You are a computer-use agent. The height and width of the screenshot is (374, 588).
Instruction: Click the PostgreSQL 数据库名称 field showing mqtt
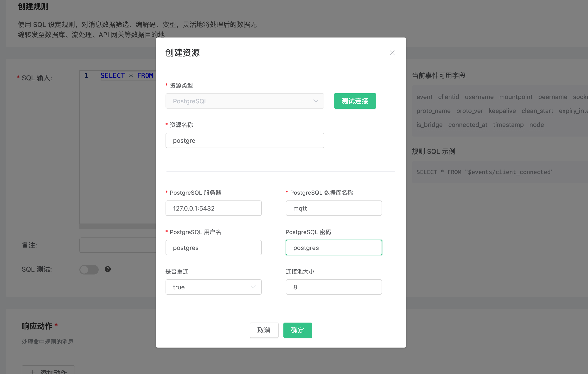click(333, 208)
